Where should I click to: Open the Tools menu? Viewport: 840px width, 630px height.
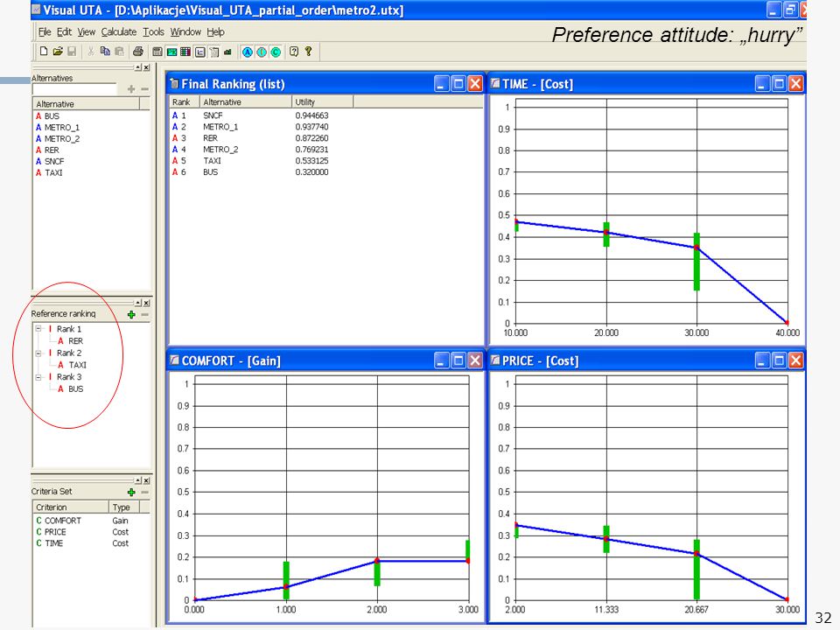(x=153, y=32)
